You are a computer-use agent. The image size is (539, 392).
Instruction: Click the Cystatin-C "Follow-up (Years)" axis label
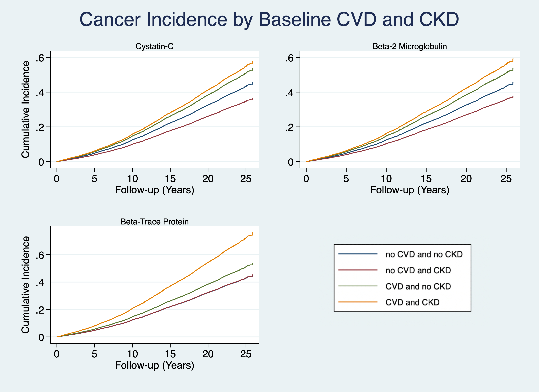point(155,190)
